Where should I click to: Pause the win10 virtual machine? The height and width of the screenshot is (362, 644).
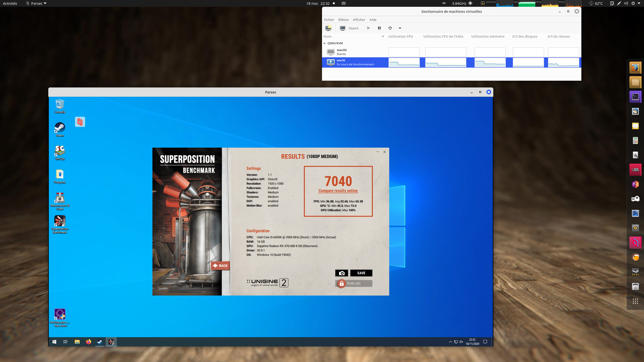point(379,28)
